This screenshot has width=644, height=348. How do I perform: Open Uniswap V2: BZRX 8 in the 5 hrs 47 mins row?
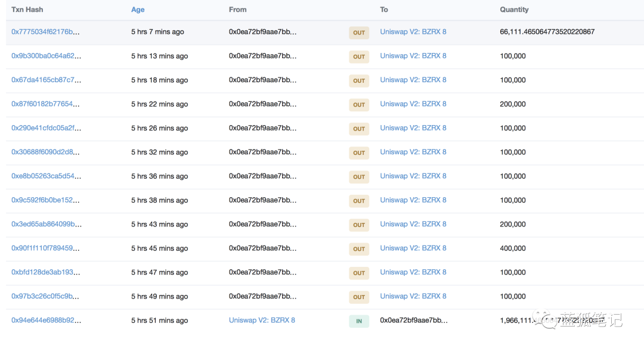tap(413, 272)
